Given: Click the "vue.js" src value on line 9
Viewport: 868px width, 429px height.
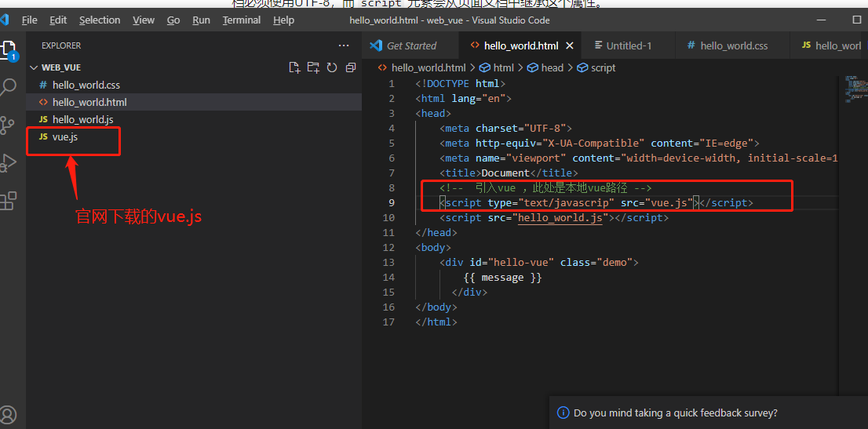Looking at the screenshot, I should pyautogui.click(x=669, y=203).
